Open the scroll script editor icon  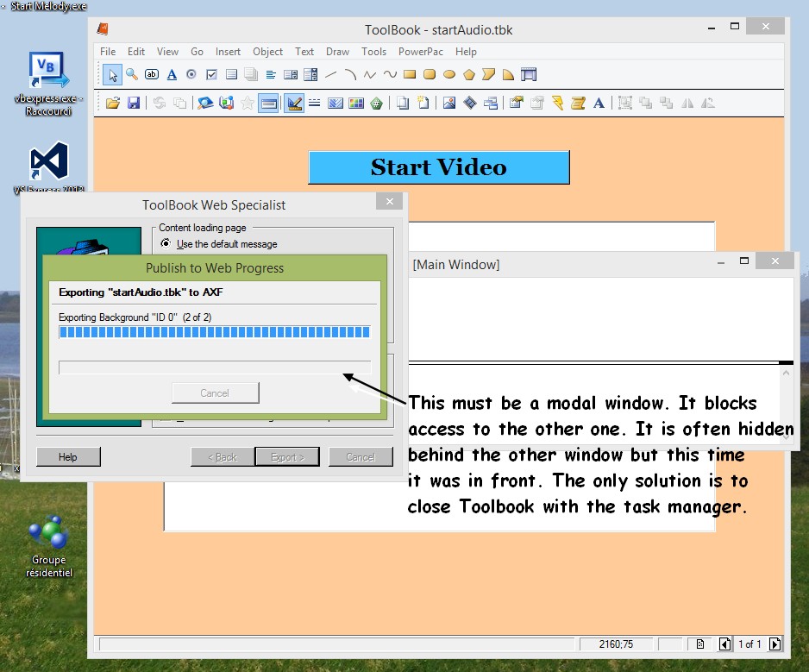tap(578, 104)
